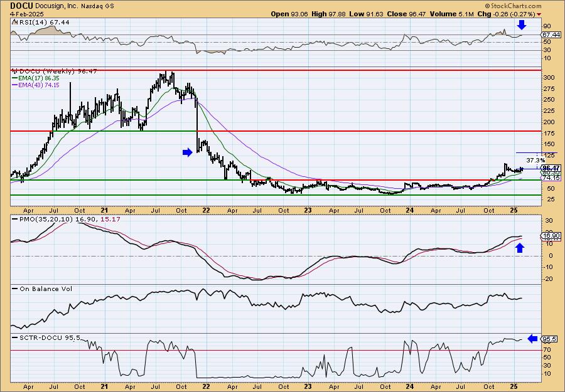Click the 125 level on the price axis
Viewport: 565px width, 392px height.
tap(549, 155)
